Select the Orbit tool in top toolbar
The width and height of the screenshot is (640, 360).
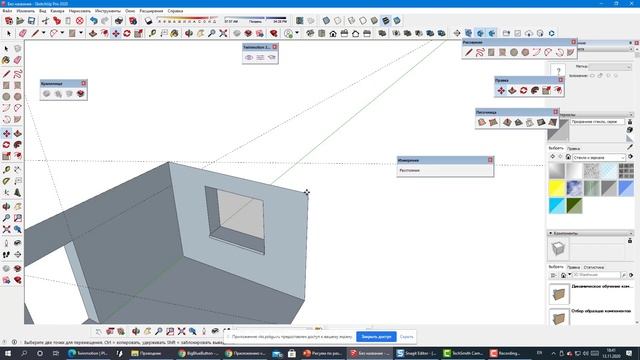pos(189,33)
